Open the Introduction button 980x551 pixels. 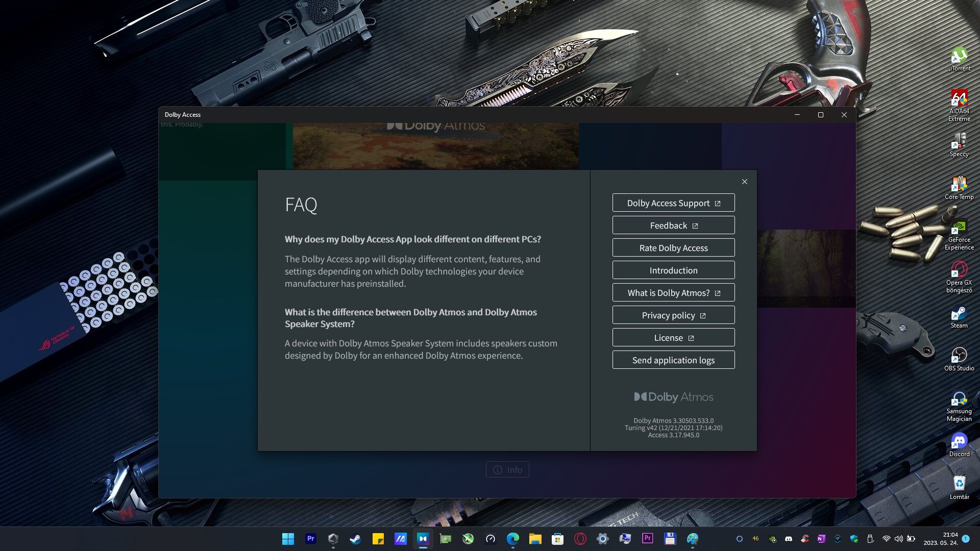tap(673, 270)
